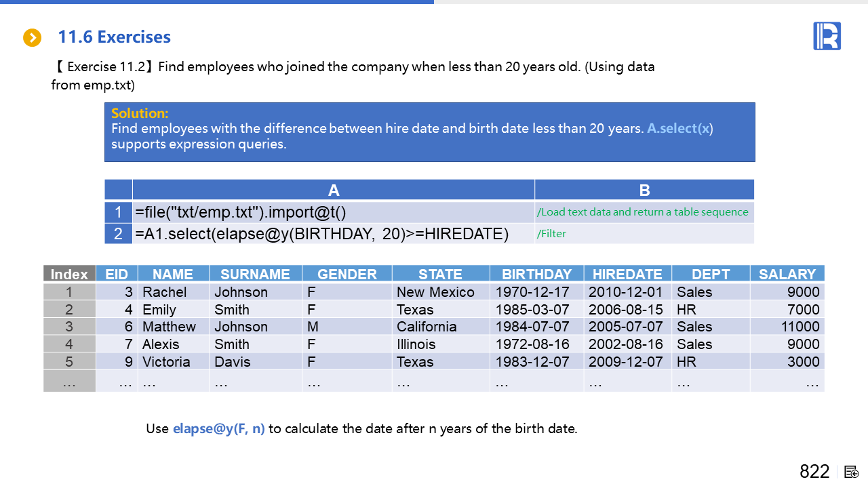Click the HIREDATE column header

627,274
